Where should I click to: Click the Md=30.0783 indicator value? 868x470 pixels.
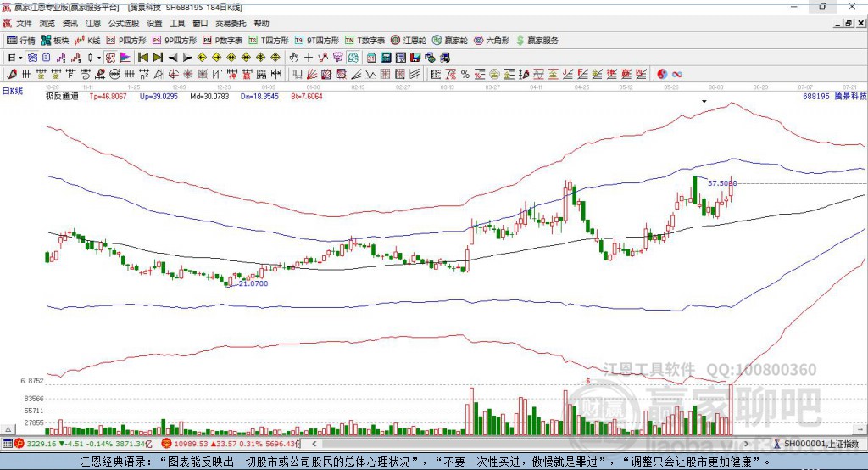click(209, 96)
